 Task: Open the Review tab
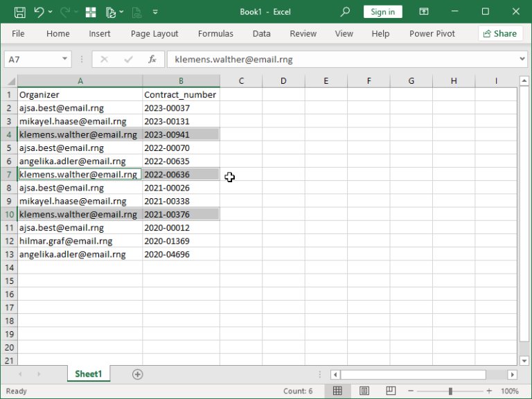tap(303, 33)
